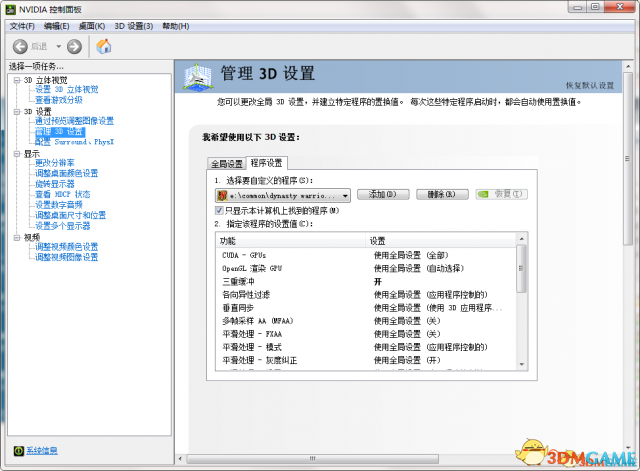Image resolution: width=640 pixels, height=471 pixels.
Task: Click the settings list scroll-down arrow
Action: coord(521,364)
